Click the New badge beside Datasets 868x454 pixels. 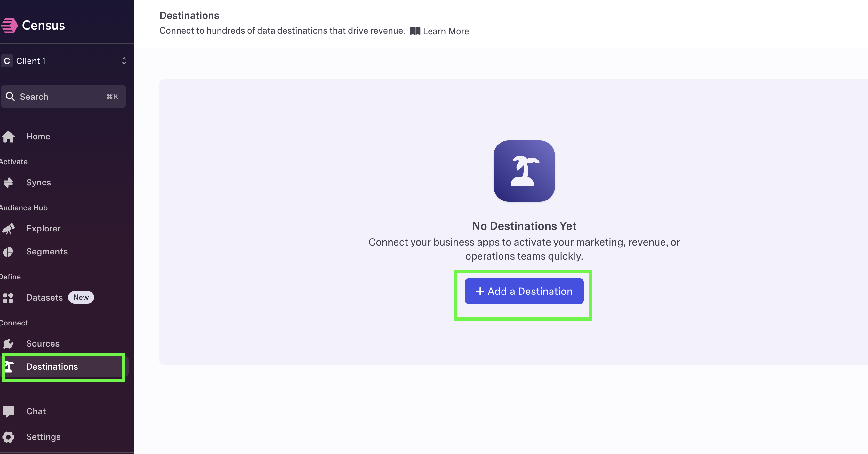81,298
